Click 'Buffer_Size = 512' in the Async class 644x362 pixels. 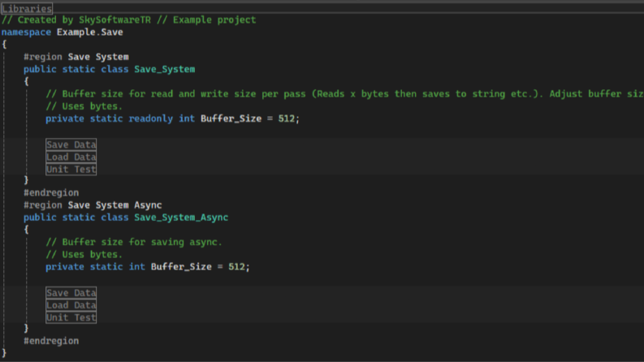198,267
